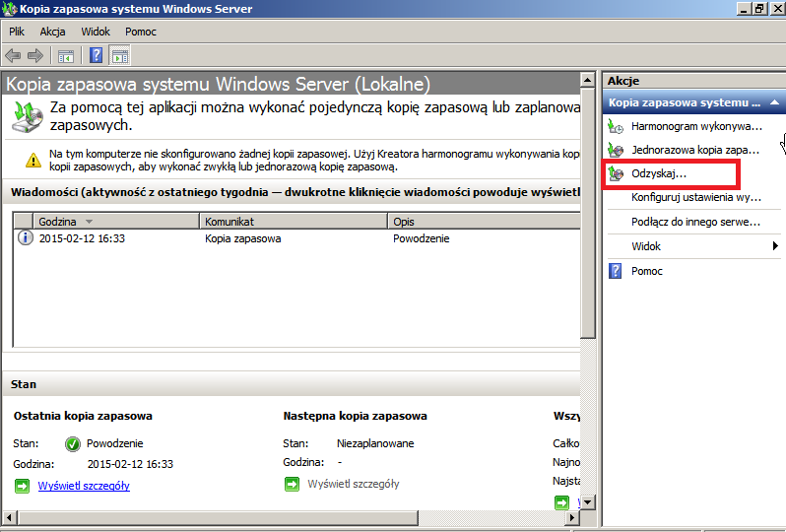The image size is (786, 532).
Task: Open Harmonogram wykonywania action
Action: [696, 126]
